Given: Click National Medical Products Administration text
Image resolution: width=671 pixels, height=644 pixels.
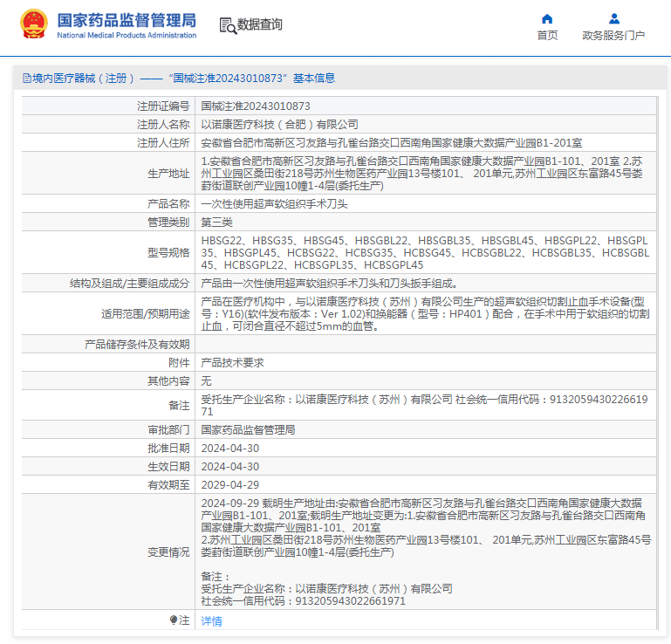Looking at the screenshot, I should 127,35.
